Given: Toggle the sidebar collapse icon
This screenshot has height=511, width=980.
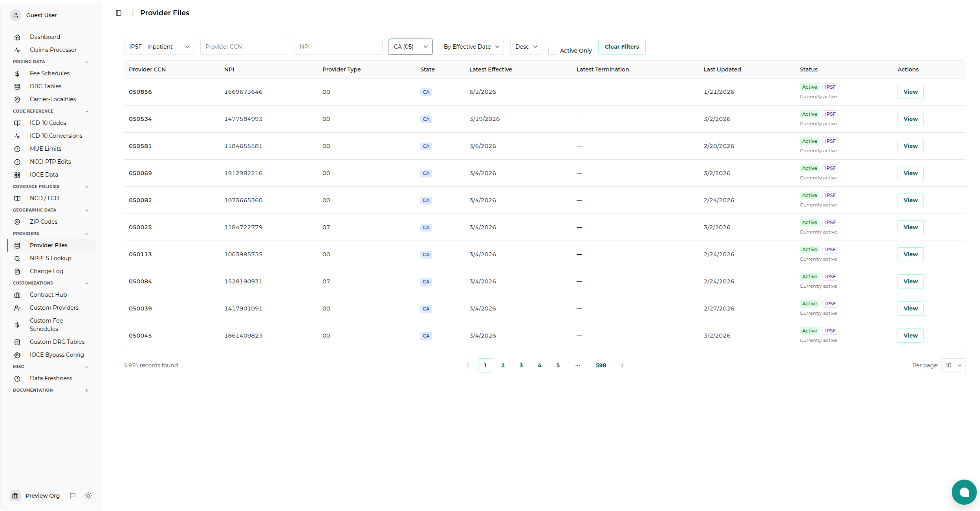Looking at the screenshot, I should click(x=119, y=13).
